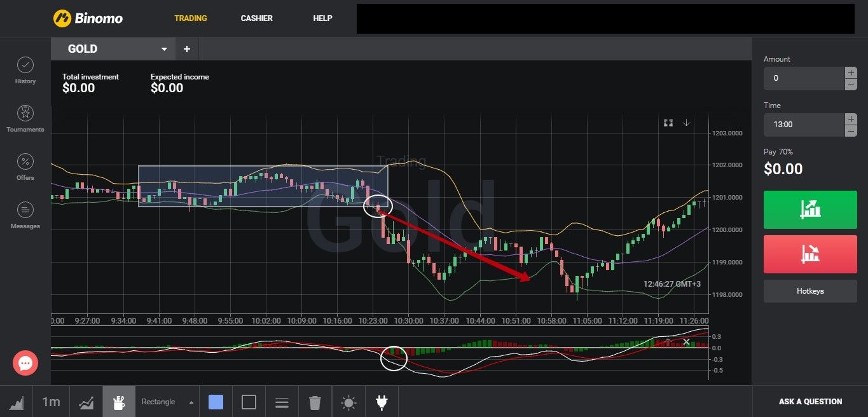Click the plug icon in the toolbar
The height and width of the screenshot is (417, 868).
[382, 402]
